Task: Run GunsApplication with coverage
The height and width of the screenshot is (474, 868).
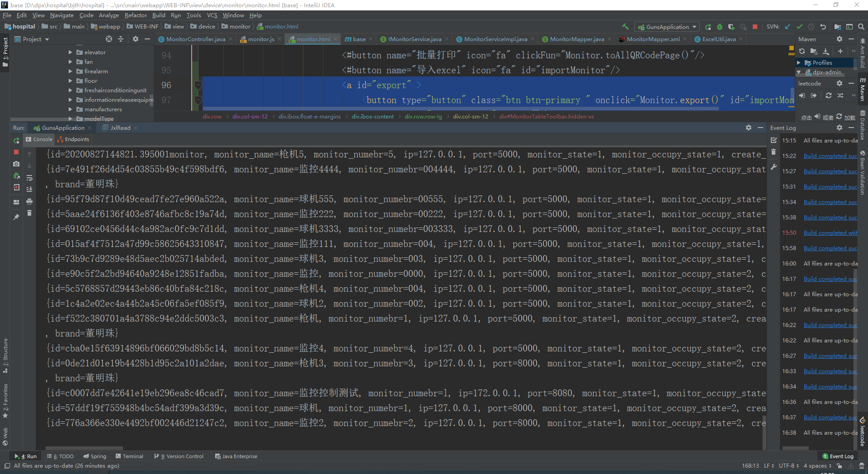Action: [731, 27]
